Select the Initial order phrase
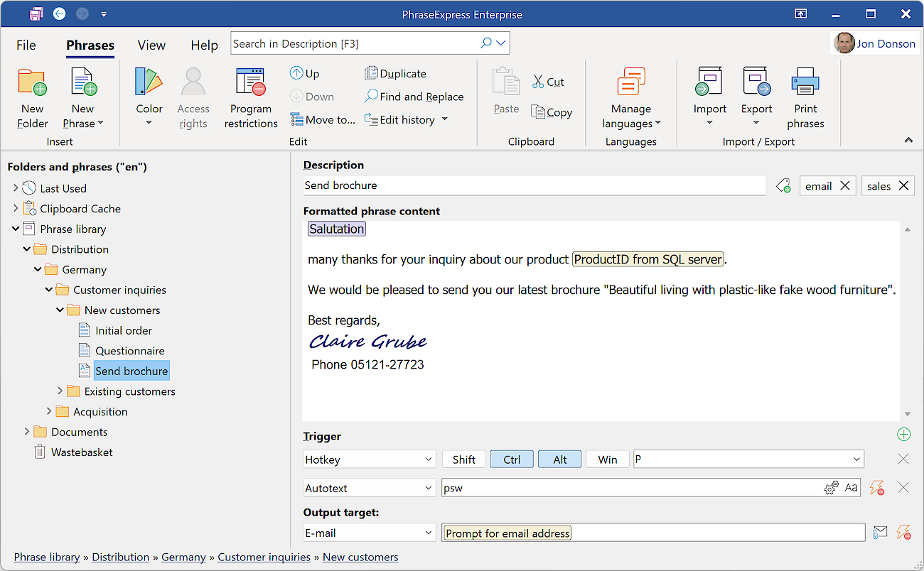Viewport: 924px width, 571px height. [x=124, y=330]
